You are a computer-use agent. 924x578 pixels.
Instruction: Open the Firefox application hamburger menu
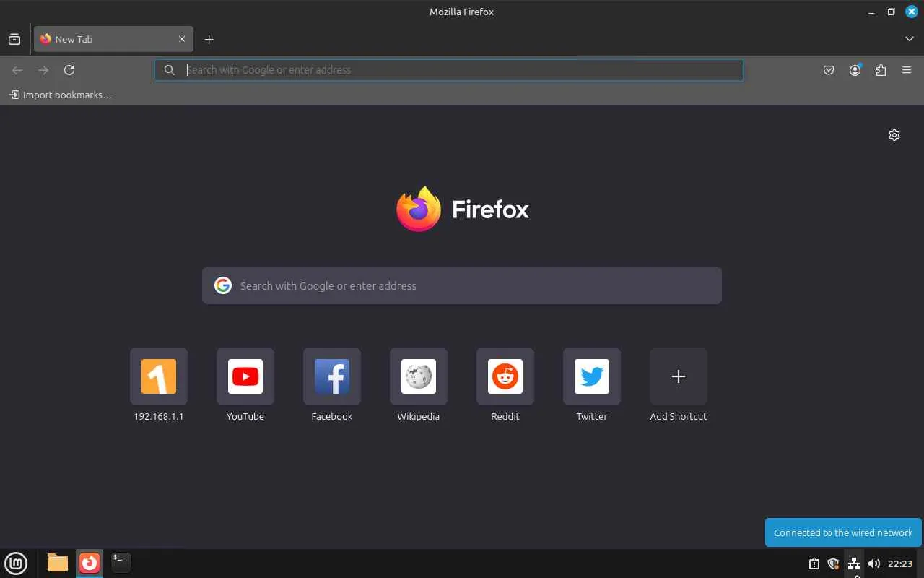(907, 70)
